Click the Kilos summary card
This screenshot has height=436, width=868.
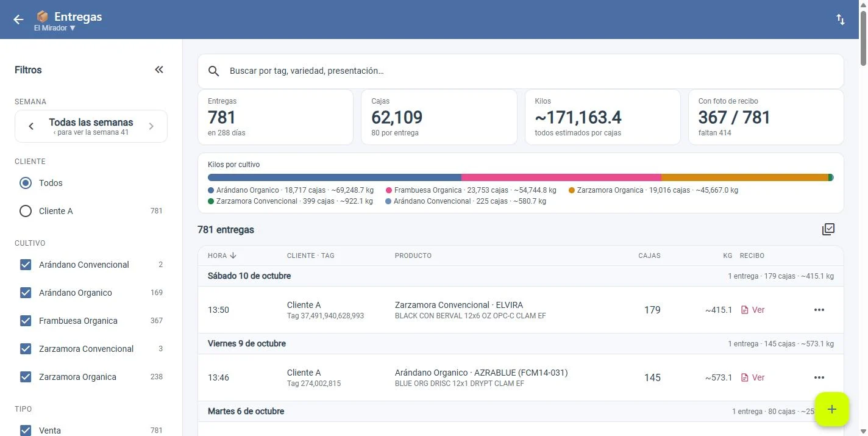pos(602,117)
